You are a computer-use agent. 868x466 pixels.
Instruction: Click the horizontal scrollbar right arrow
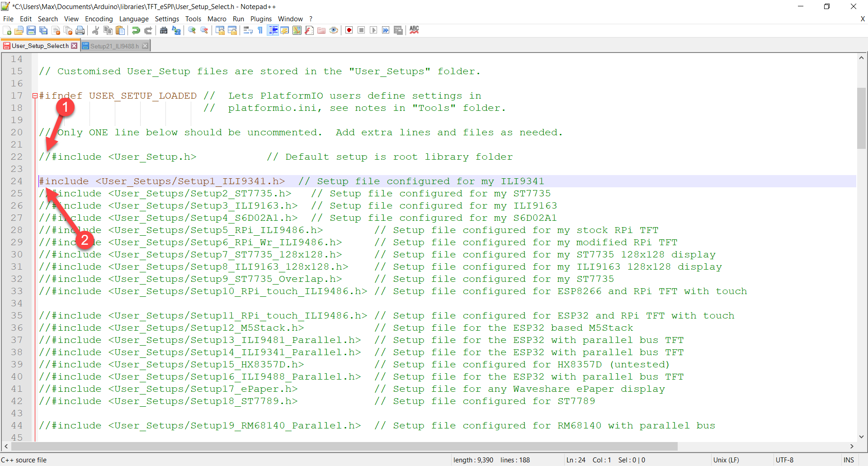pyautogui.click(x=852, y=446)
